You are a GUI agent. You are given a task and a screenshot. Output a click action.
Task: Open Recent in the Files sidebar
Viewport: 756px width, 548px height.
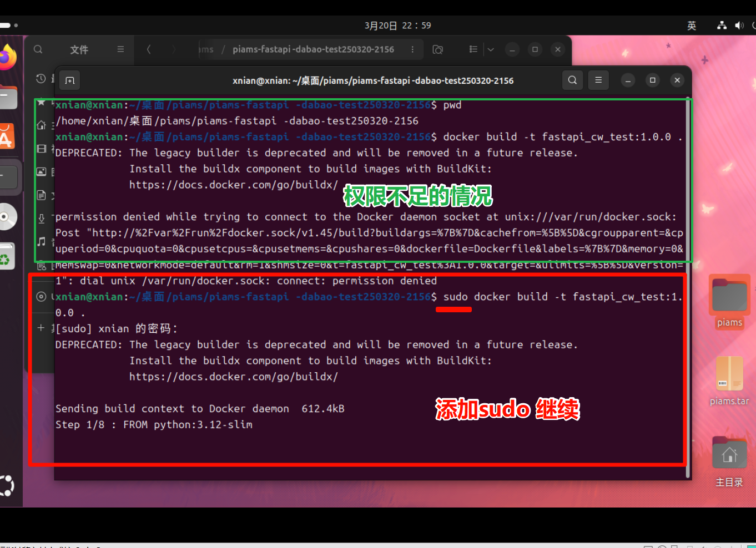click(41, 79)
